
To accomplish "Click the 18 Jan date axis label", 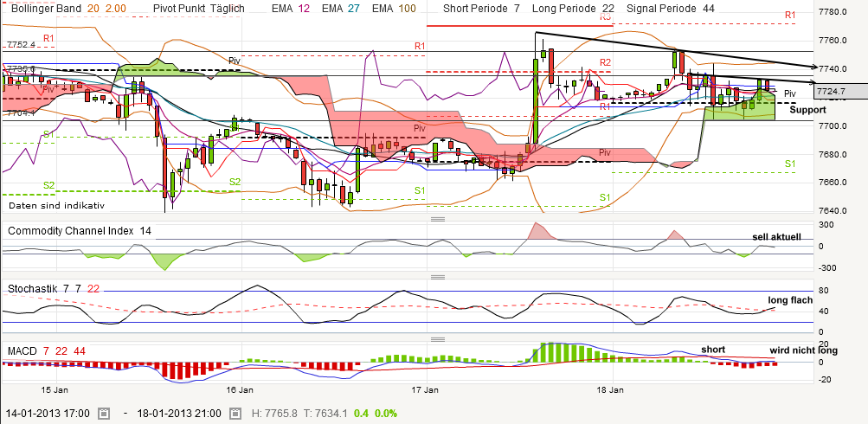I will coord(612,389).
